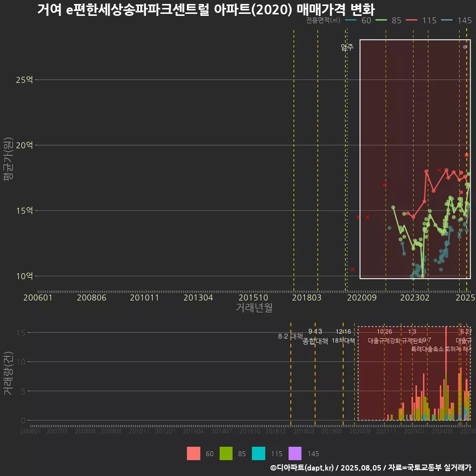The height and width of the screenshot is (476, 476).
Task: Click the 10·26 대출규제강화 annotation
Action: pos(384,336)
